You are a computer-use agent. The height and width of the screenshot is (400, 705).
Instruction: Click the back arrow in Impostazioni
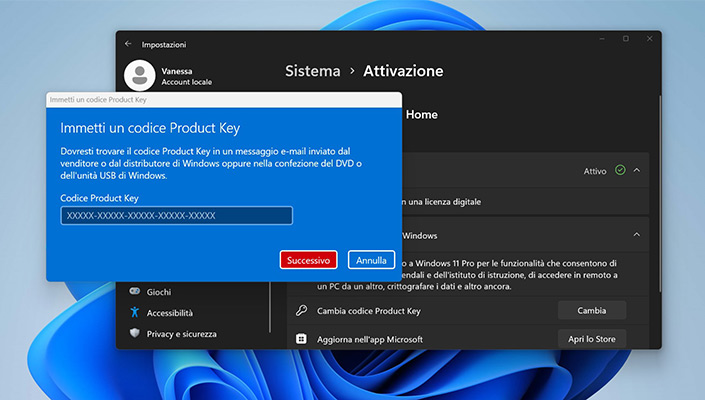click(x=128, y=44)
